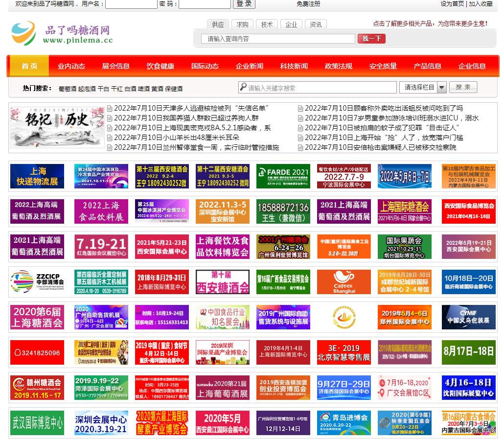Open the 青岛进博会 banner

click(344, 423)
